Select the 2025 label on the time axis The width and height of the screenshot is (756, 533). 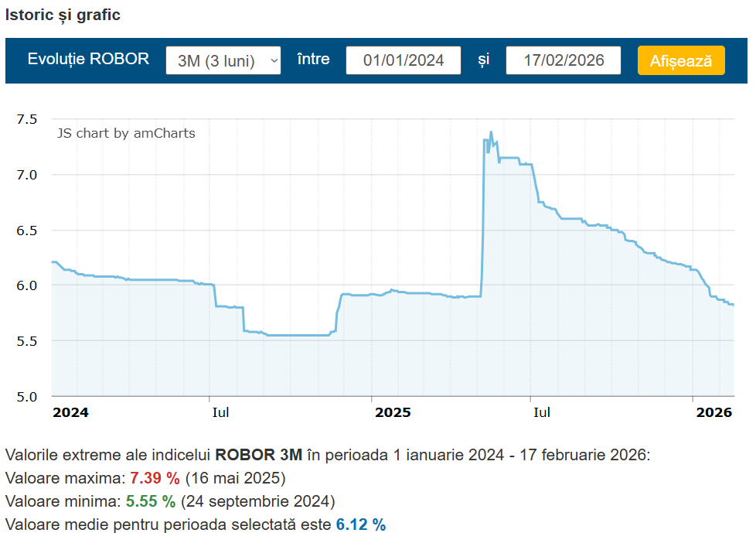tap(393, 412)
